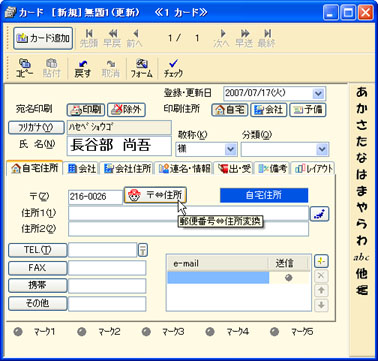378x361 pixels.
Task: Switch to the 備考 tab
Action: point(272,169)
